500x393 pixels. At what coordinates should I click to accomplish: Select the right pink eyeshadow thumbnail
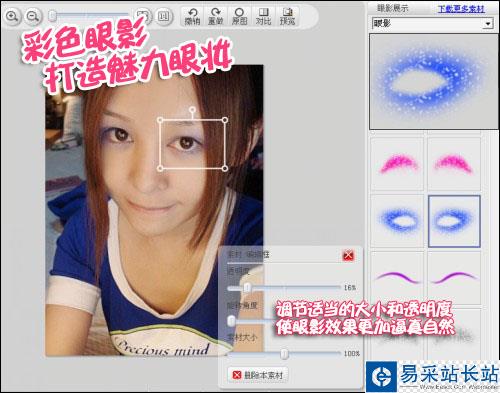454,164
